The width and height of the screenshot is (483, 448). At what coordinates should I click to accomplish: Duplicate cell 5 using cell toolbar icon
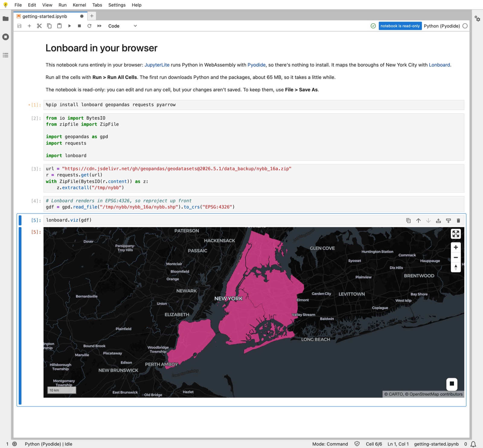[x=408, y=221]
